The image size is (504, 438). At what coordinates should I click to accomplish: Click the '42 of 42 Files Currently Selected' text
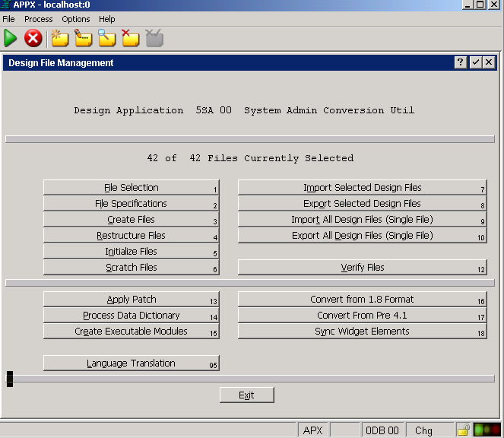click(250, 158)
